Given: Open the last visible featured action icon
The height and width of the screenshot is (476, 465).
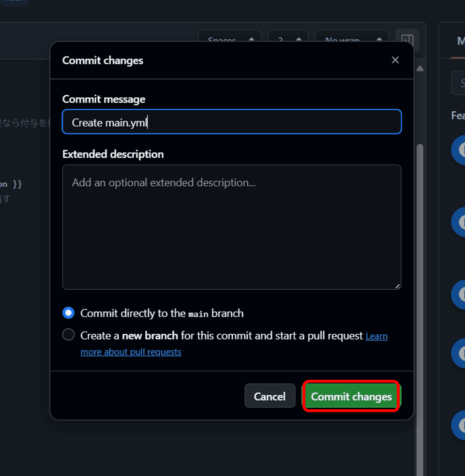Looking at the screenshot, I should (x=460, y=425).
